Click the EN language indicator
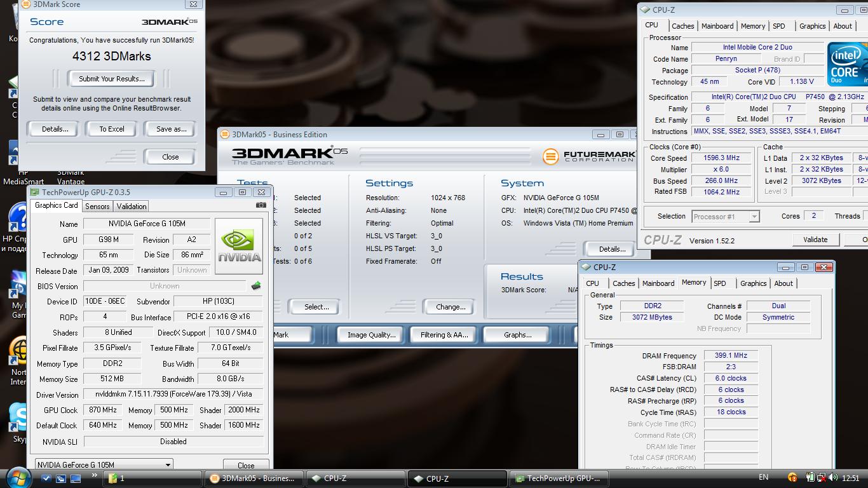868x488 pixels. point(764,477)
